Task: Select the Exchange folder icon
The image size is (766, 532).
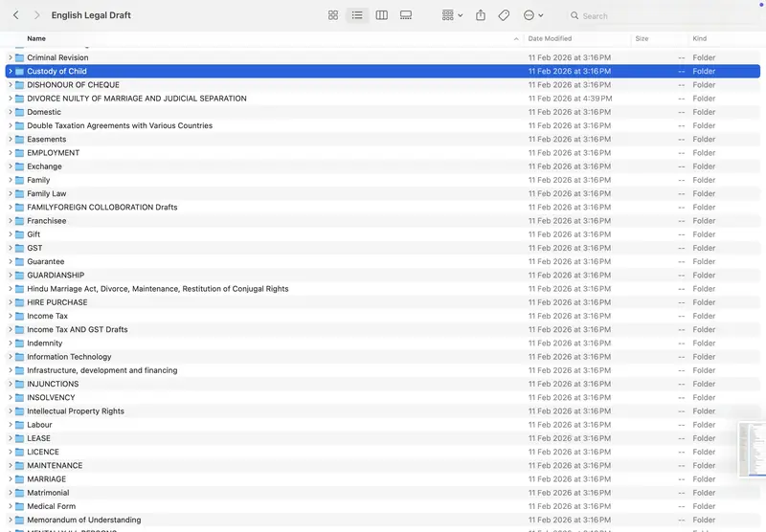Action: [19, 166]
